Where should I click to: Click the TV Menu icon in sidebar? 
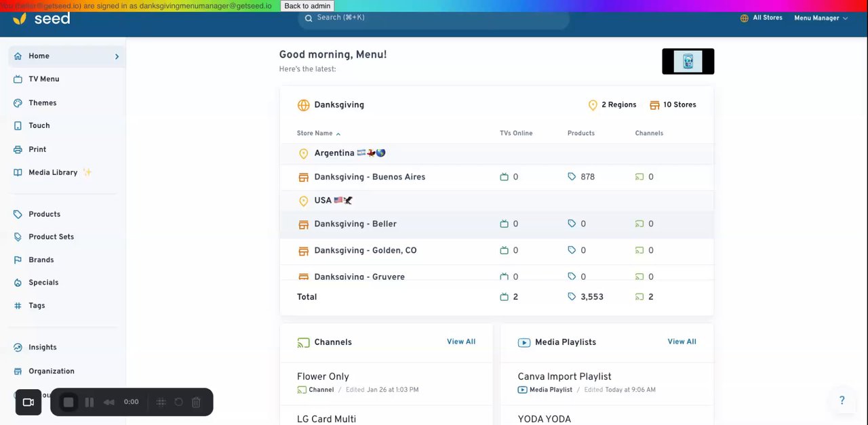(18, 79)
